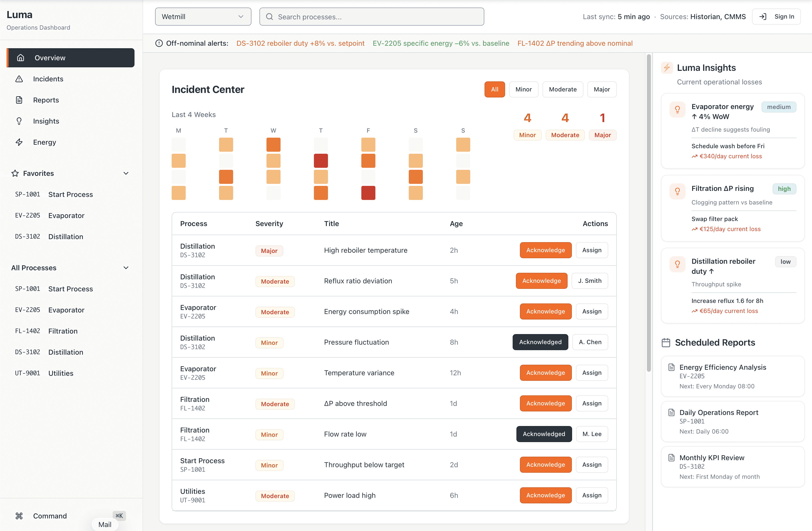Click the dark red heatmap cell under Thursday
Viewport: 812px width, 531px height.
click(321, 161)
